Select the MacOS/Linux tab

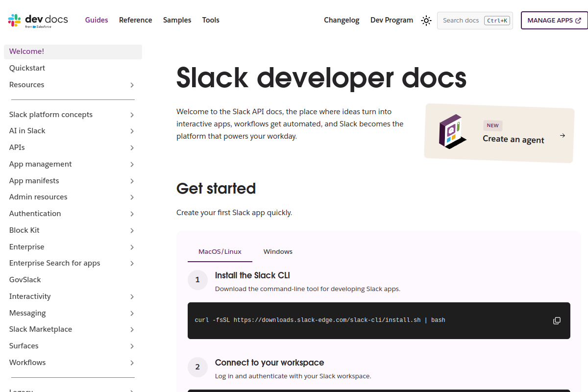220,251
